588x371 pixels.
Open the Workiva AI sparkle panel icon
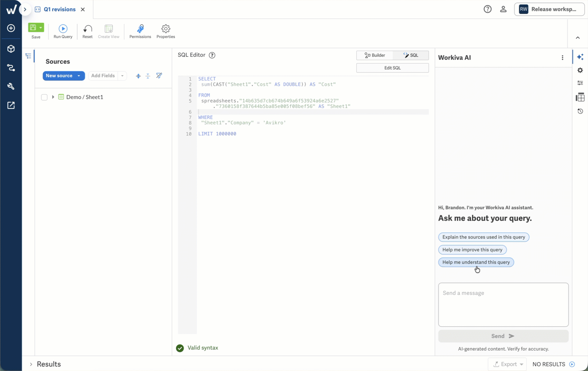click(x=580, y=57)
